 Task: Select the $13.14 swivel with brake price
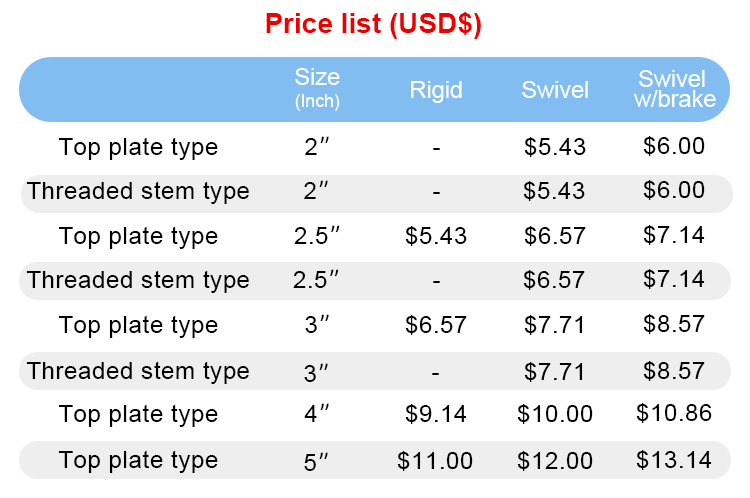674,460
